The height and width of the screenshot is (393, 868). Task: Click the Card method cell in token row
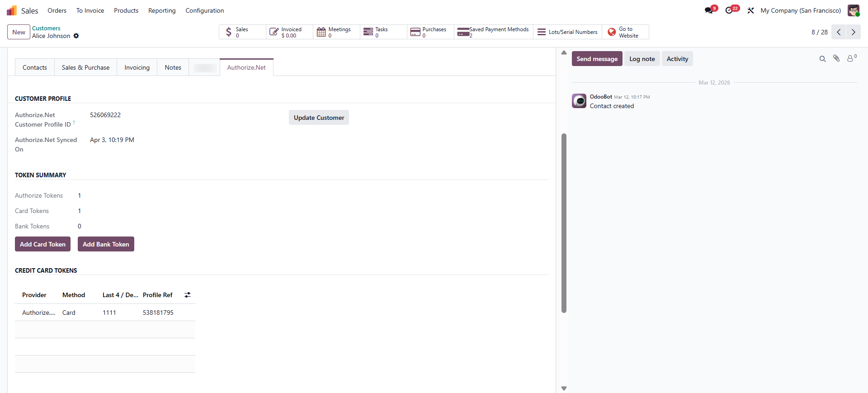point(69,313)
